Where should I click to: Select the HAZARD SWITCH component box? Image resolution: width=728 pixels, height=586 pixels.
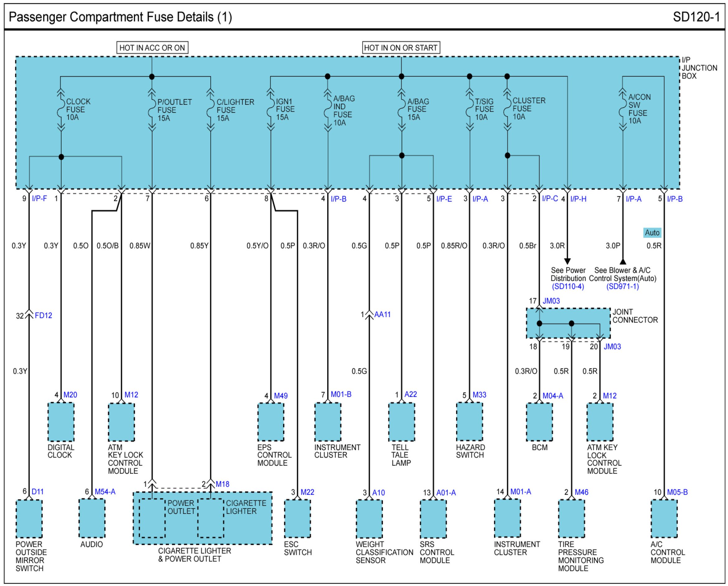click(469, 422)
